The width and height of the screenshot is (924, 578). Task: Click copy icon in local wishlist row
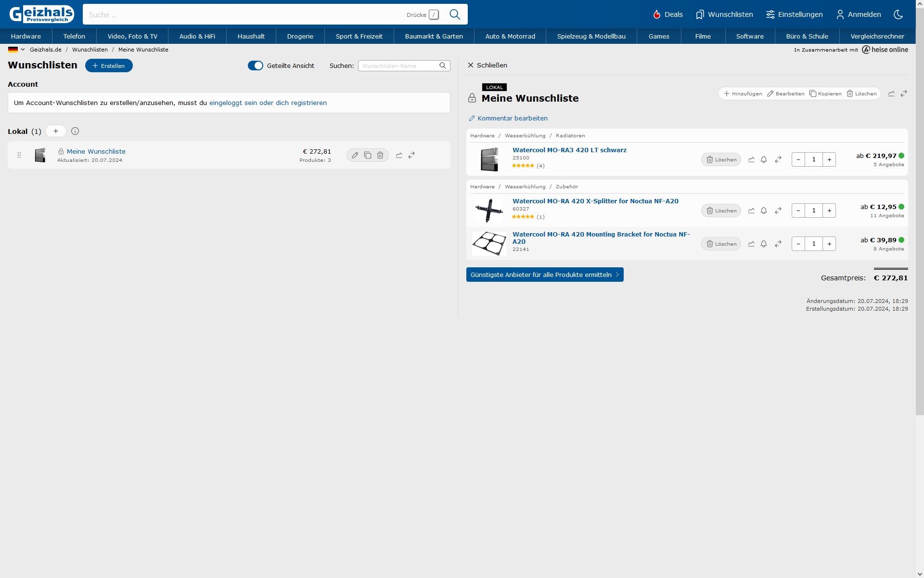tap(368, 155)
